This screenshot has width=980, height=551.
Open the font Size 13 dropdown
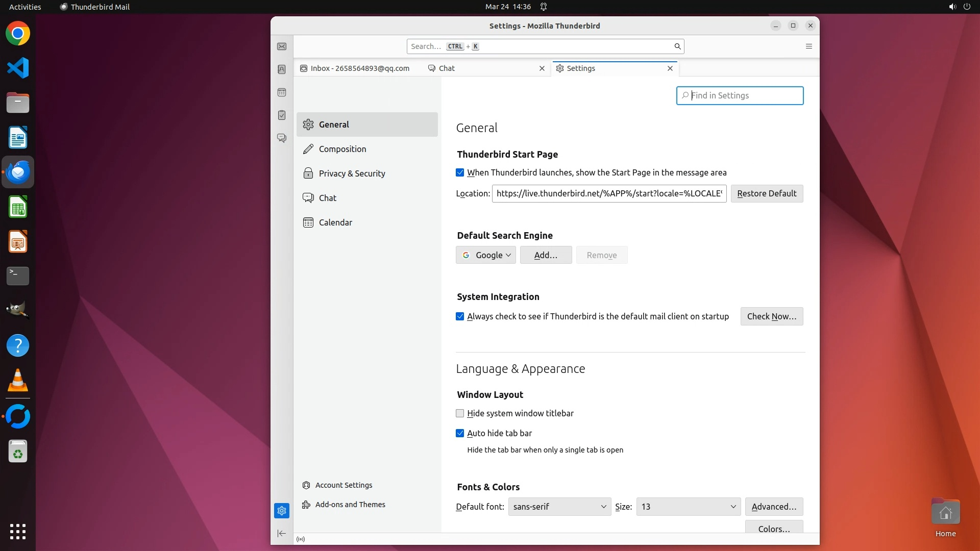[x=688, y=507]
